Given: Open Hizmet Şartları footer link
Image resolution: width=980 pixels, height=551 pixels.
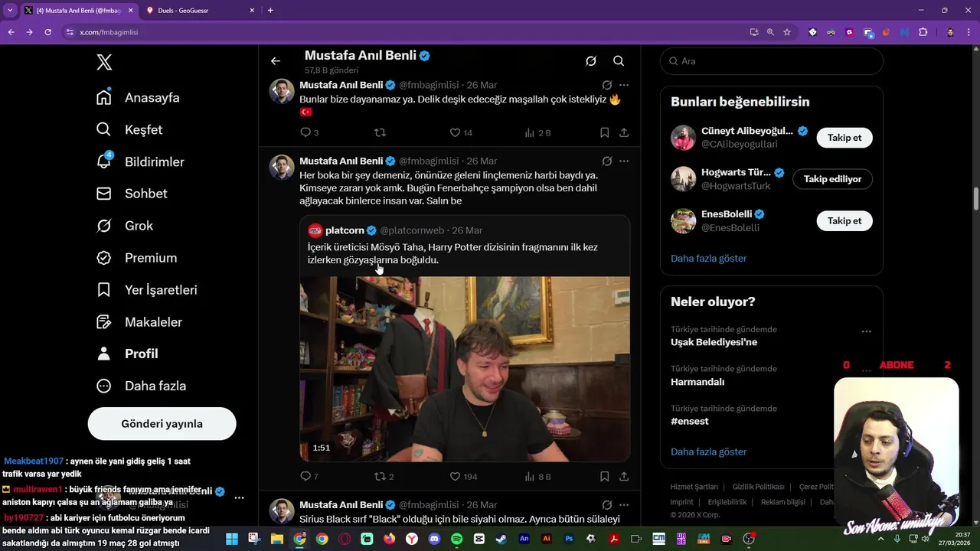Looking at the screenshot, I should [694, 487].
